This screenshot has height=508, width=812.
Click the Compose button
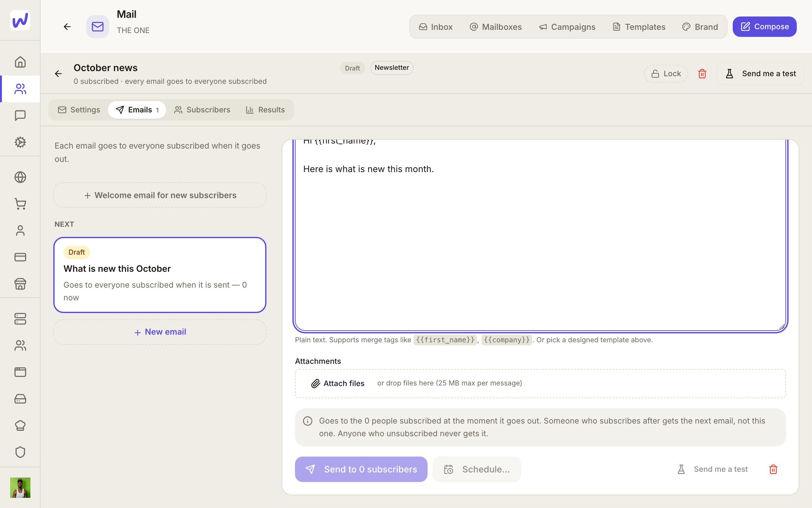(x=764, y=27)
